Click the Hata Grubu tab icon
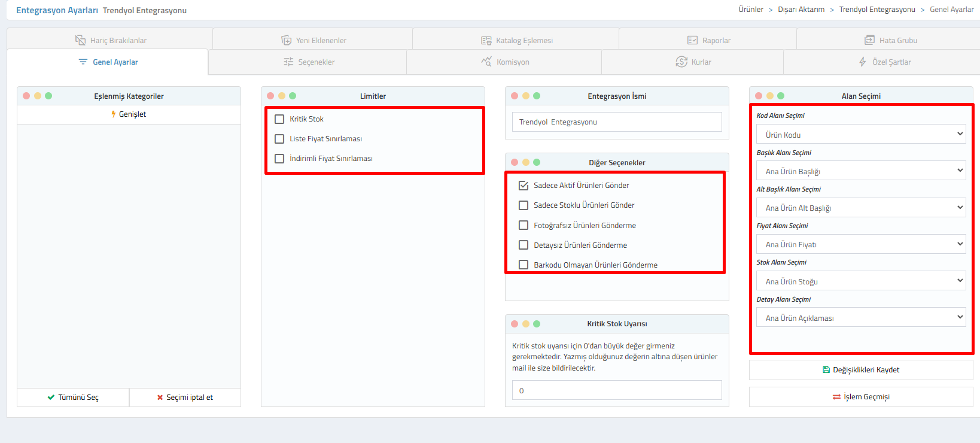The height and width of the screenshot is (443, 980). (869, 40)
